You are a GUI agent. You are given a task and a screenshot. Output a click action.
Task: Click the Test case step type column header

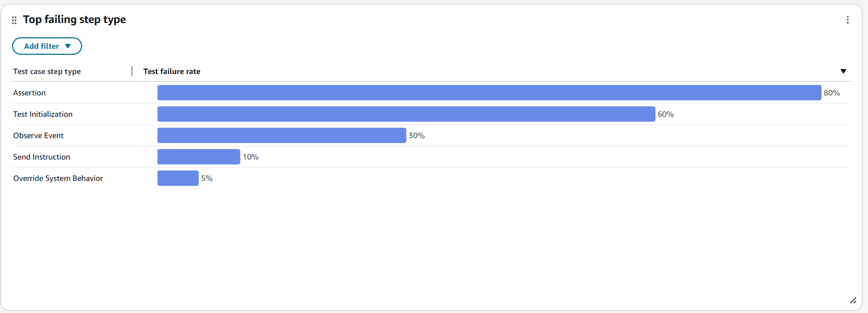[x=47, y=71]
